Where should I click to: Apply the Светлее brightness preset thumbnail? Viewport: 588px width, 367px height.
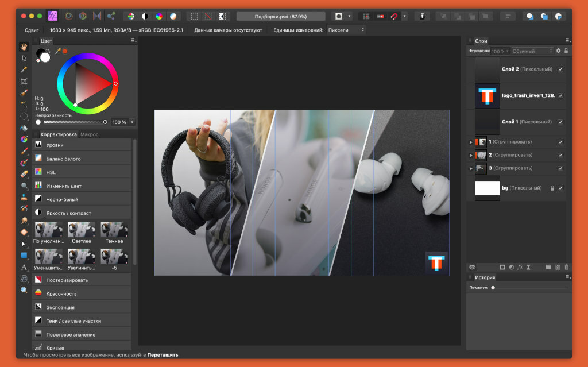tap(82, 230)
